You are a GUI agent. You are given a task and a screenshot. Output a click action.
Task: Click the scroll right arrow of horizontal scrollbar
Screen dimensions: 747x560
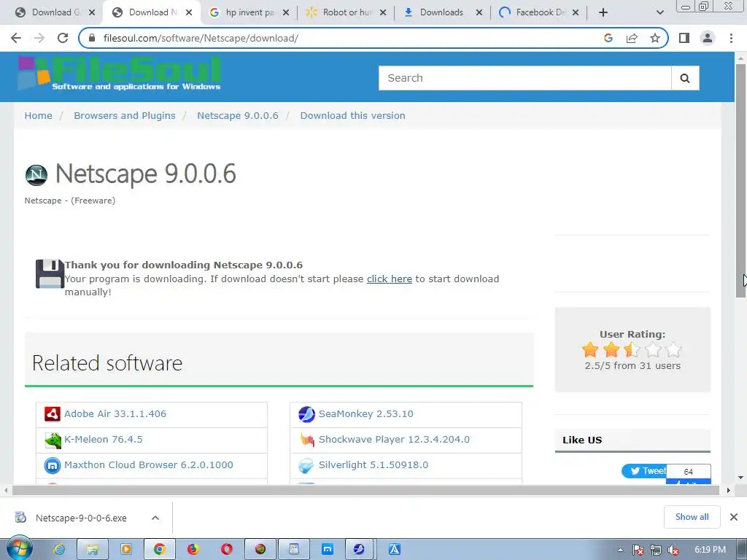coord(729,491)
